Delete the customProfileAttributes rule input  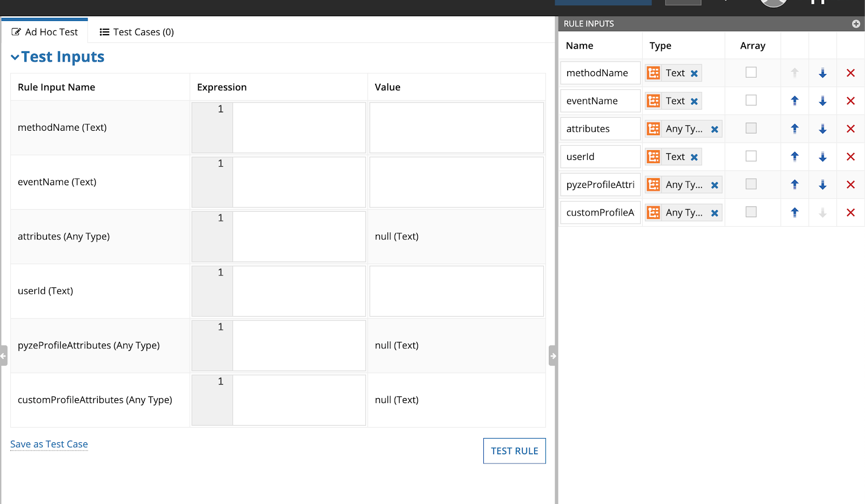click(850, 213)
